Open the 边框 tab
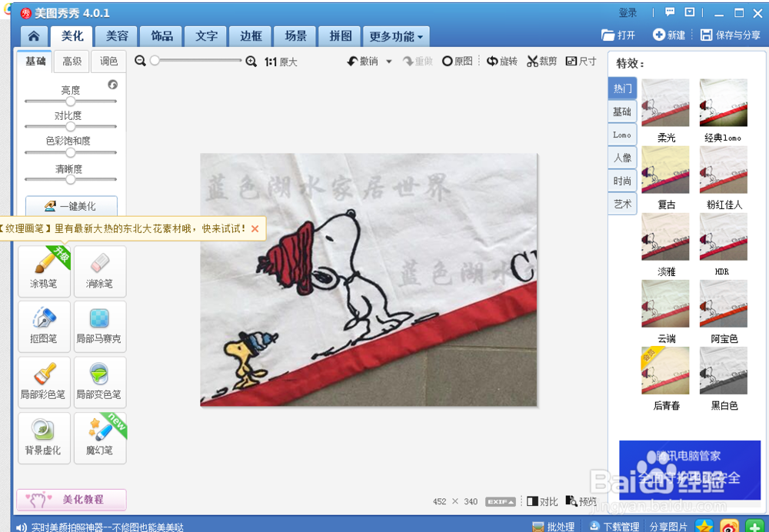Image resolution: width=769 pixels, height=532 pixels. click(x=251, y=36)
